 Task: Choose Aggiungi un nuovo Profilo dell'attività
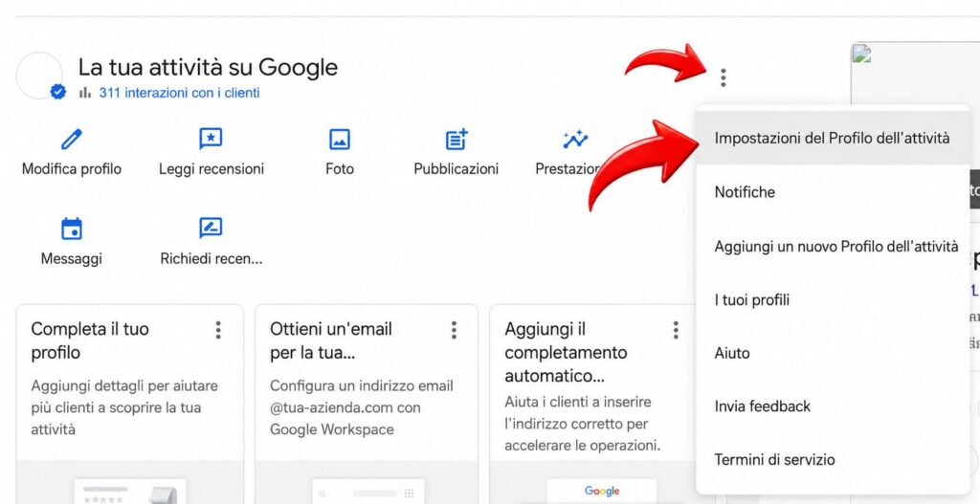(833, 246)
